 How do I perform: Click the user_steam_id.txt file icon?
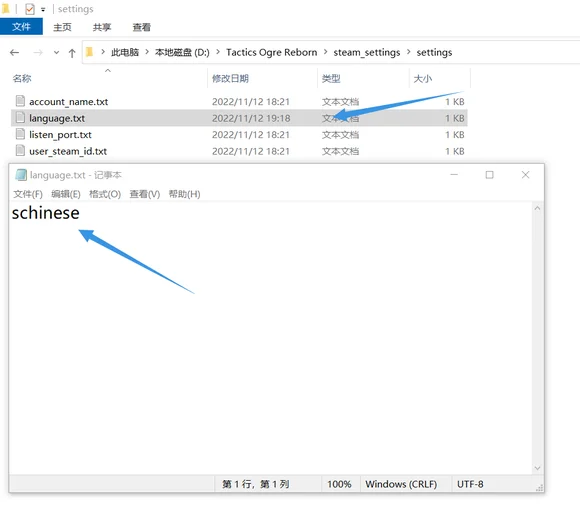pyautogui.click(x=20, y=151)
